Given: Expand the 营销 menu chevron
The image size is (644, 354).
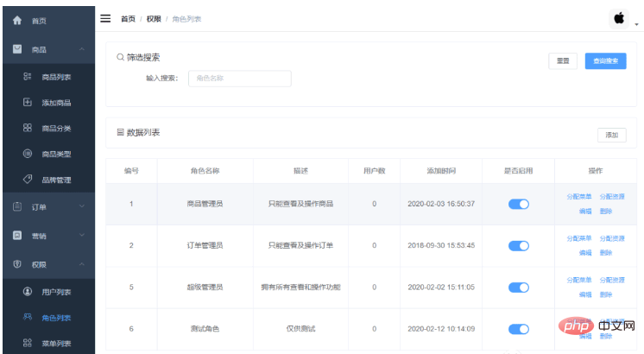Looking at the screenshot, I should pyautogui.click(x=82, y=235).
